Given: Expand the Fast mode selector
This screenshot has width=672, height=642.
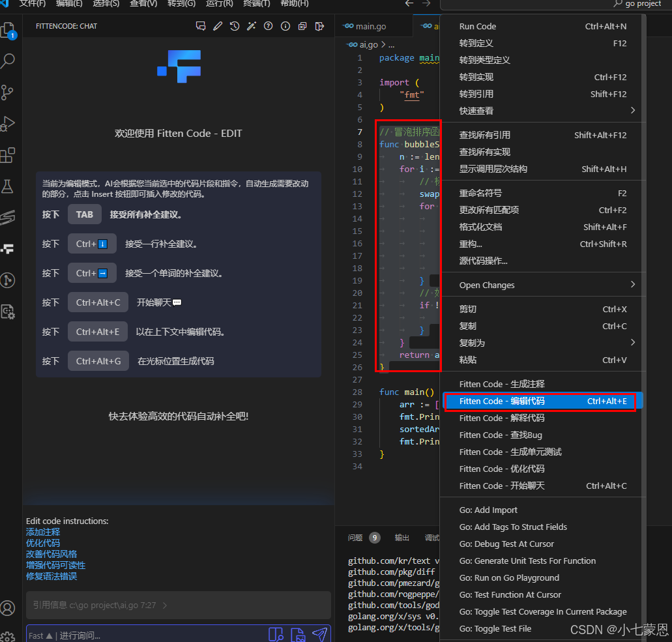Looking at the screenshot, I should click(x=40, y=635).
